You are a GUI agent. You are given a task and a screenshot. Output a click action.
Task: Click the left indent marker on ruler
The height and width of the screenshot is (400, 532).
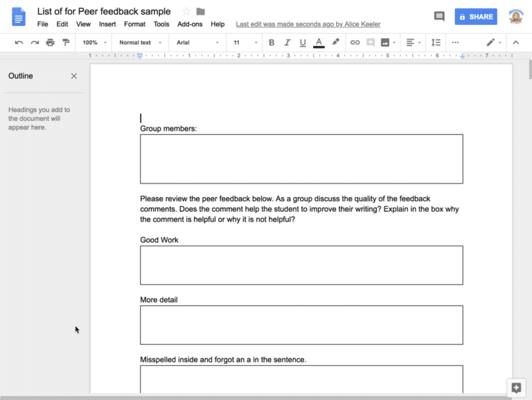(140, 55)
